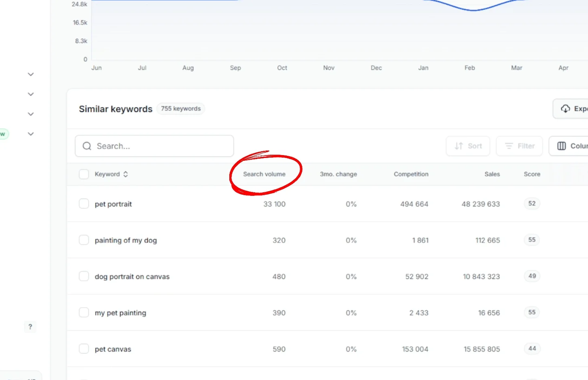Click the competition value 52 902
This screenshot has height=380, width=588.
point(417,276)
